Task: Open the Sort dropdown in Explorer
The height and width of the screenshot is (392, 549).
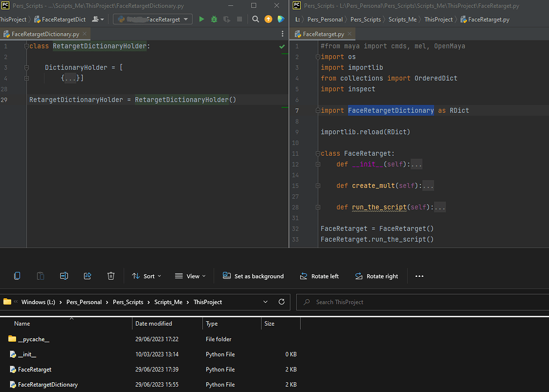Action: click(144, 276)
